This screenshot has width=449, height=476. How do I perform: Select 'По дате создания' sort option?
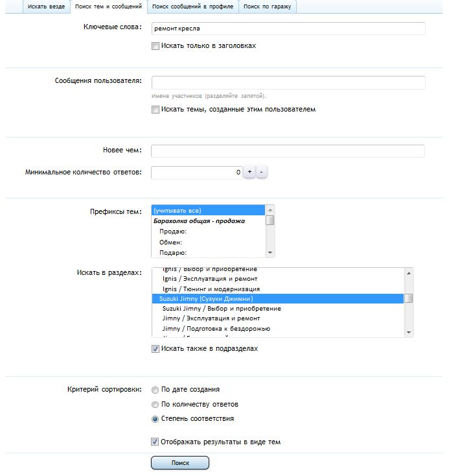tap(155, 390)
